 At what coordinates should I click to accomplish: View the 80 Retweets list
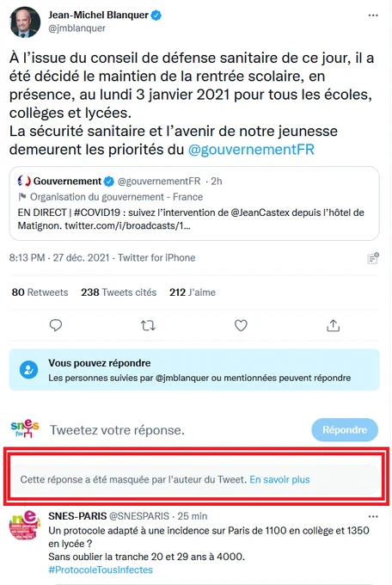point(40,292)
